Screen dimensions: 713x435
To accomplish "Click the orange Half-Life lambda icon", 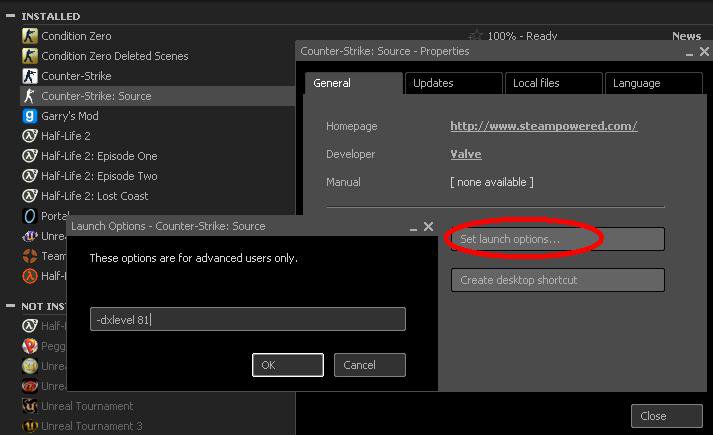I will tap(30, 276).
